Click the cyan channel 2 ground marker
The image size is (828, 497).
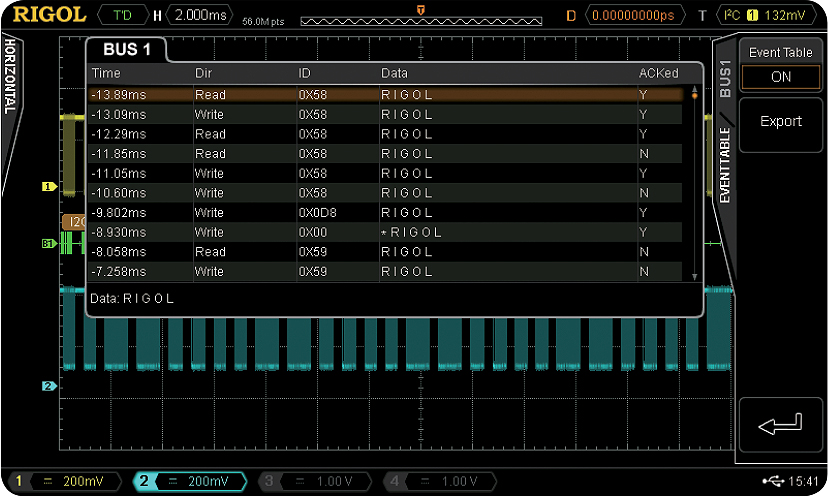pyautogui.click(x=47, y=386)
